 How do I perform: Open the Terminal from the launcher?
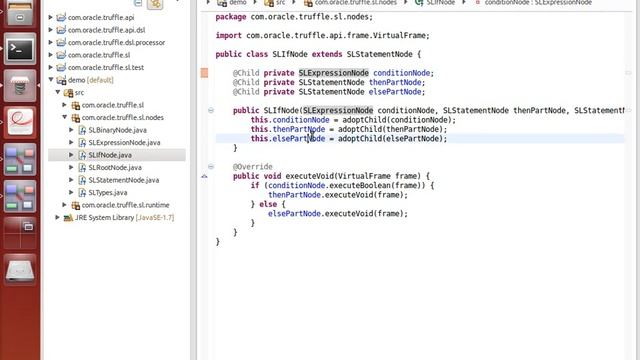point(20,49)
